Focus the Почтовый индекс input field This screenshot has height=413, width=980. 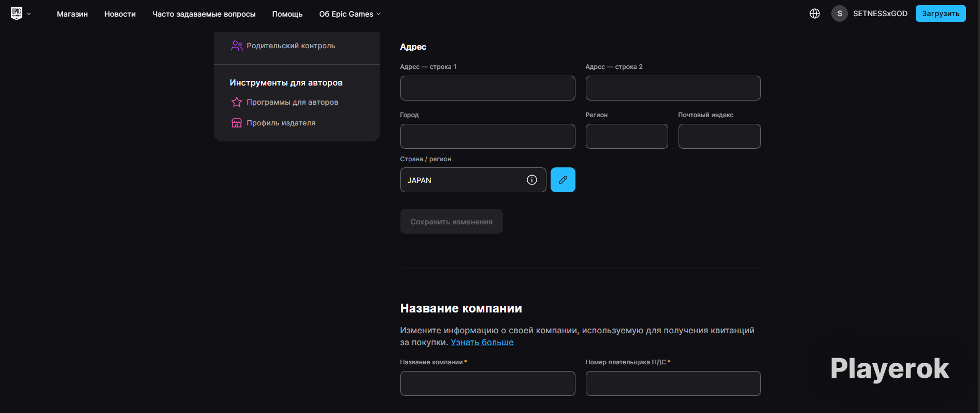click(x=719, y=136)
